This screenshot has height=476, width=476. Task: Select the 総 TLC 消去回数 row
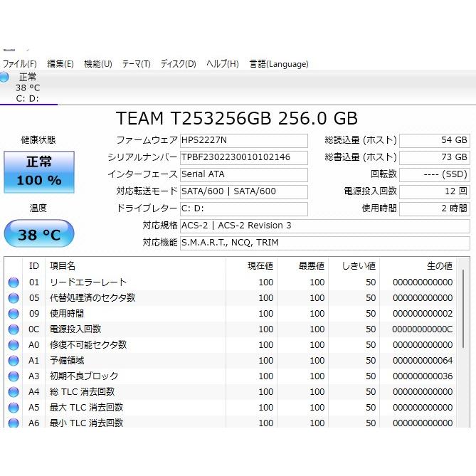click(x=231, y=392)
